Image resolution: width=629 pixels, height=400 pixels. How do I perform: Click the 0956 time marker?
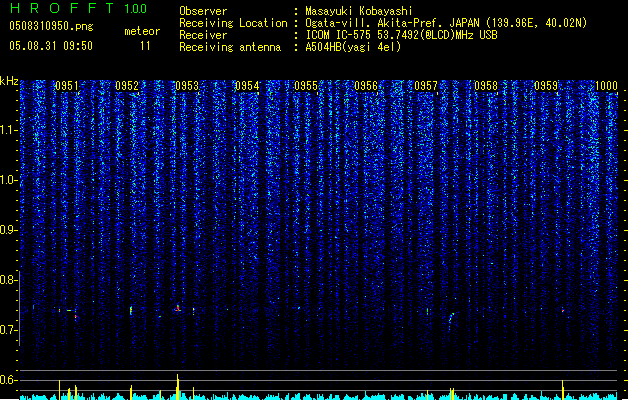[x=366, y=86]
